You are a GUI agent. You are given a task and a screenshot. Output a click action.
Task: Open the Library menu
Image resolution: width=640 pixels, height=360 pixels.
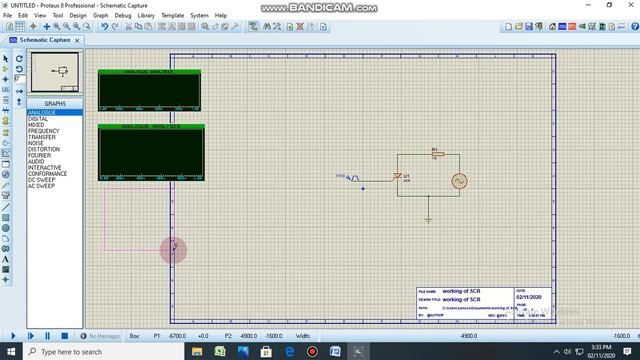click(x=146, y=16)
